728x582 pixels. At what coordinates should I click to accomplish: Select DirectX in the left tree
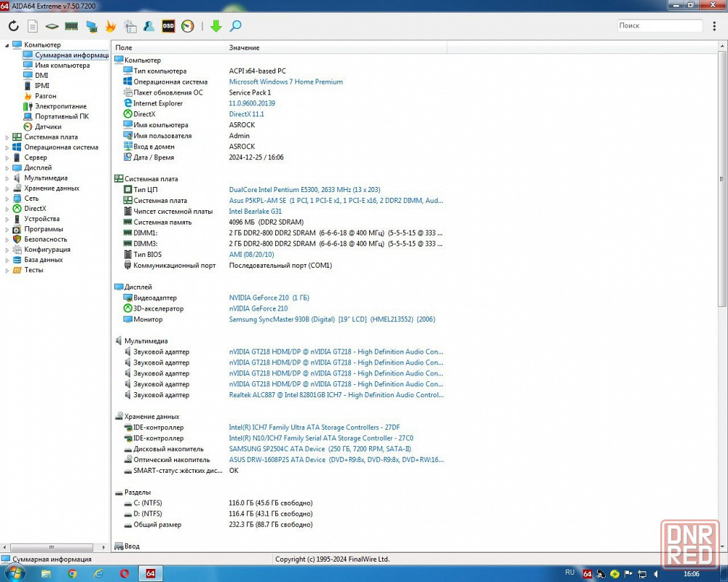point(35,208)
